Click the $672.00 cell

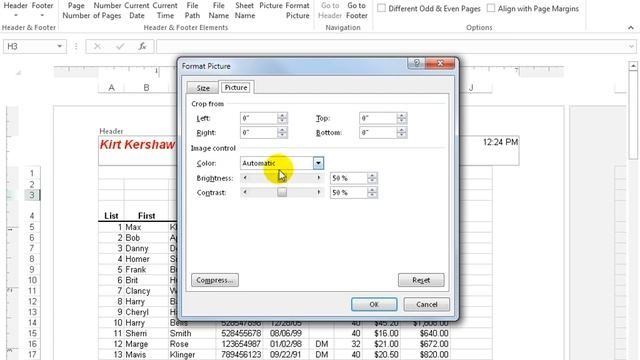pyautogui.click(x=426, y=344)
